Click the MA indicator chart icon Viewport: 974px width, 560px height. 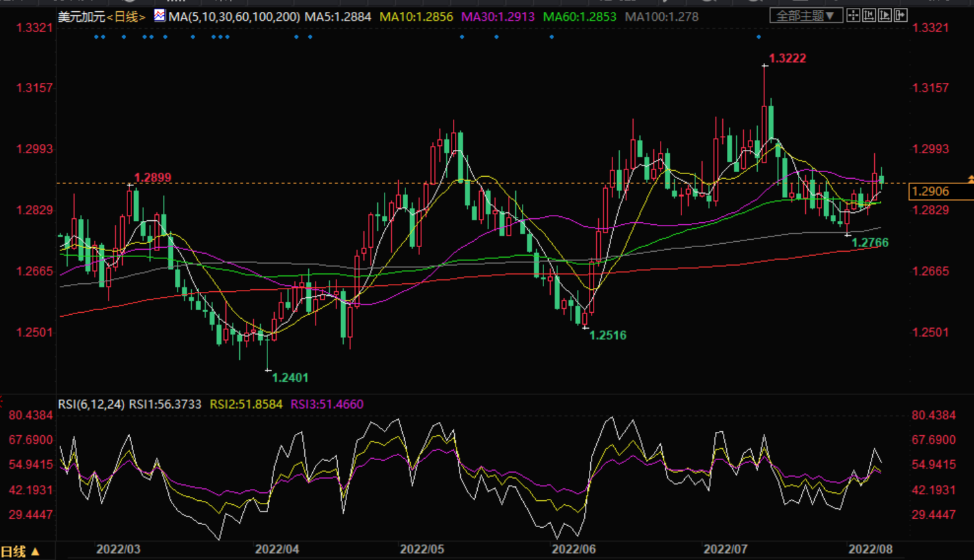(160, 15)
